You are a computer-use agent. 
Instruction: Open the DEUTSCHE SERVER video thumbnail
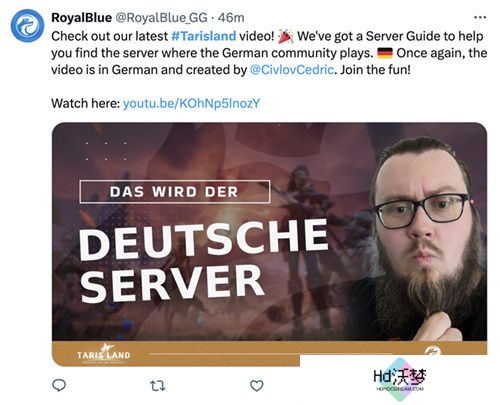coord(269,244)
